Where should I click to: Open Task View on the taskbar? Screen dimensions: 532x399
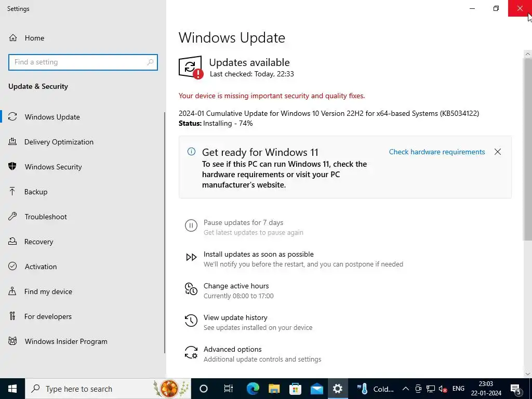click(x=229, y=389)
